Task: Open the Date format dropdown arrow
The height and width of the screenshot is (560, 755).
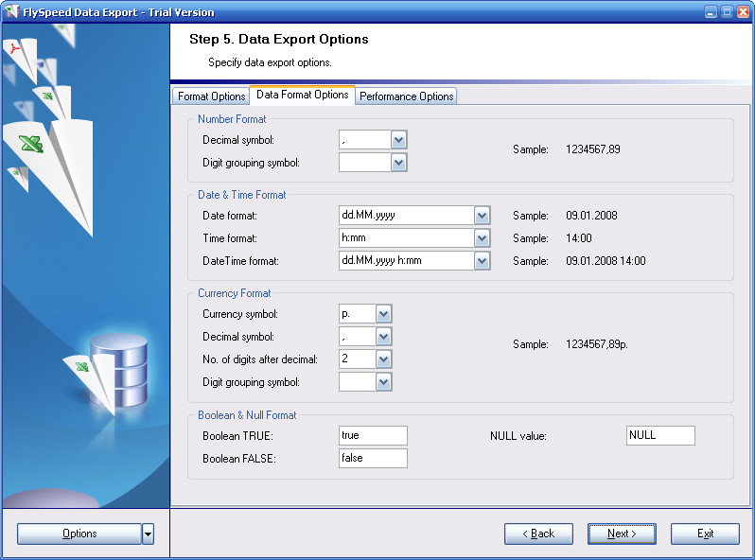Action: [x=482, y=216]
